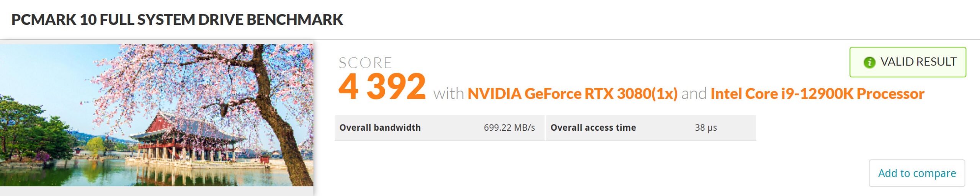Open the NVIDIA GeForce RTX 3080(1x) link
The image size is (980, 196).
click(572, 94)
